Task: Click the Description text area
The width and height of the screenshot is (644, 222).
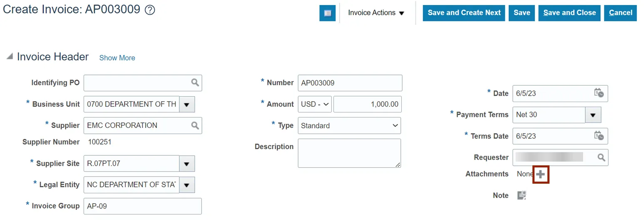Action: pos(349,153)
